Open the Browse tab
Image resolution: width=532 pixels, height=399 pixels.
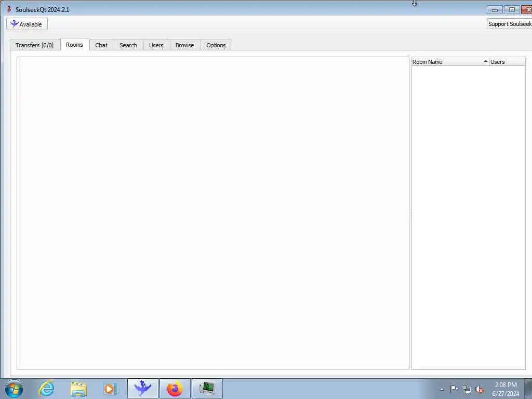point(185,45)
